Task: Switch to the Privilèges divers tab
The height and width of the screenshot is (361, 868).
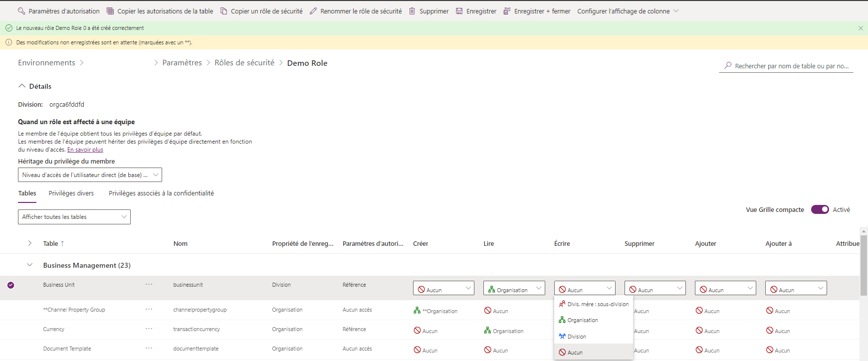Action: 71,193
